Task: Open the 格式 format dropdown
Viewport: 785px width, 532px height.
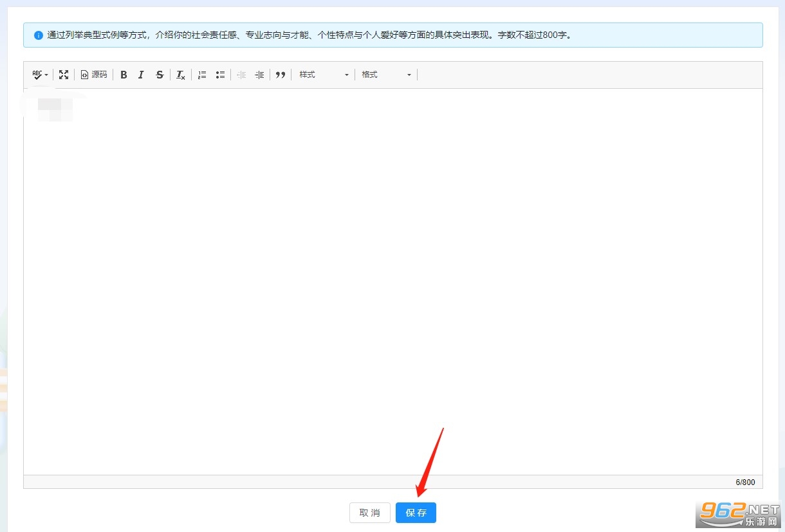Action: coord(386,75)
